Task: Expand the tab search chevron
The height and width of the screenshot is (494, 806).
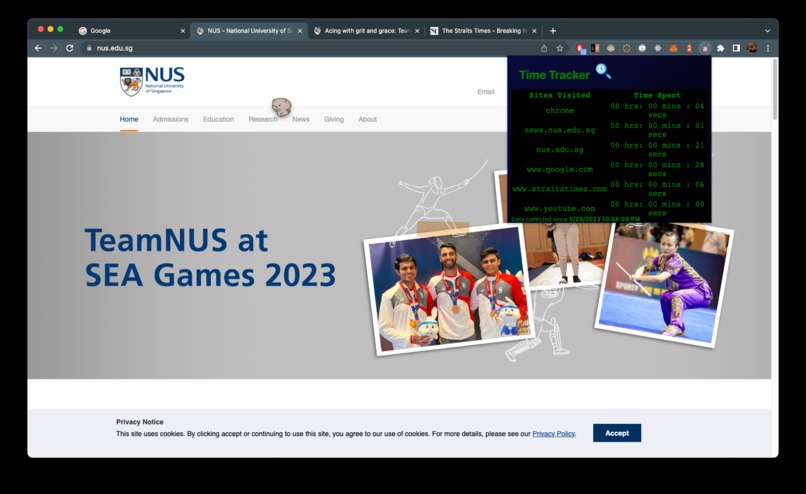Action: pyautogui.click(x=767, y=31)
